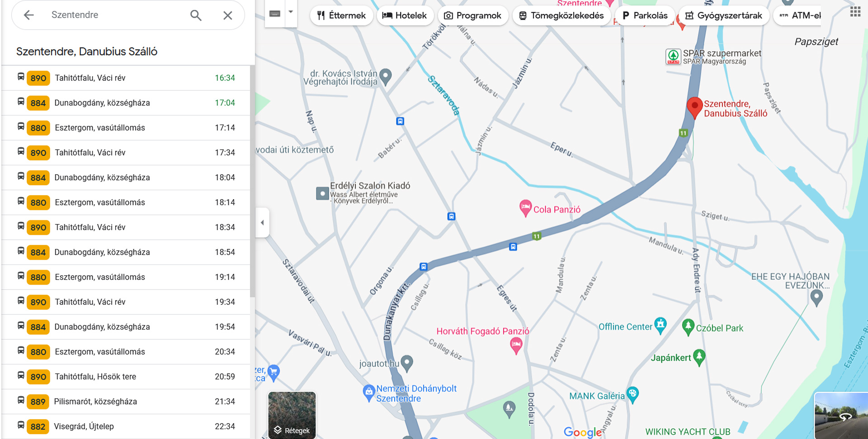This screenshot has height=439, width=868.
Task: Click the keyboard input tool icon
Action: tap(275, 14)
